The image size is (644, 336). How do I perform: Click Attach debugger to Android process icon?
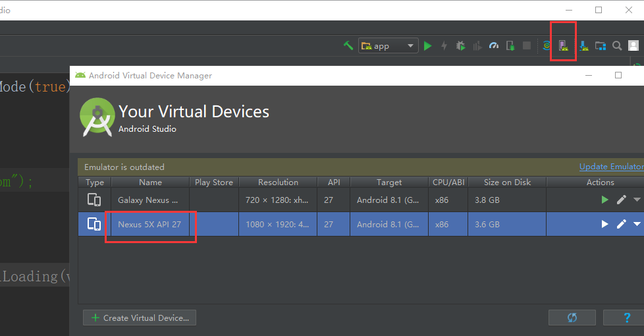coord(510,45)
